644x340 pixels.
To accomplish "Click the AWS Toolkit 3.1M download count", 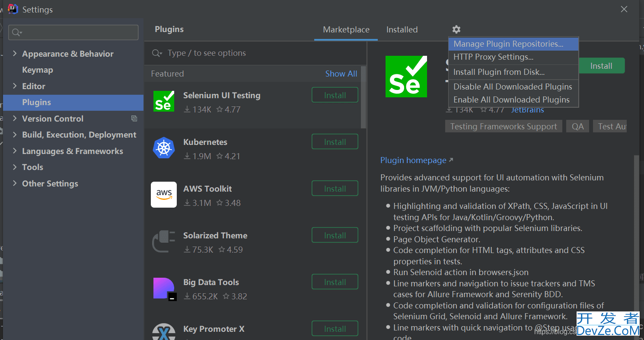I will pyautogui.click(x=198, y=203).
